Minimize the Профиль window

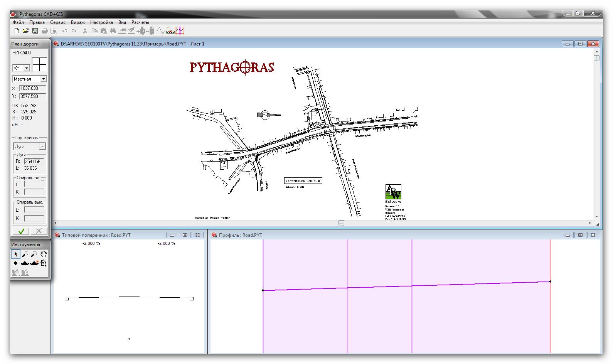568,235
